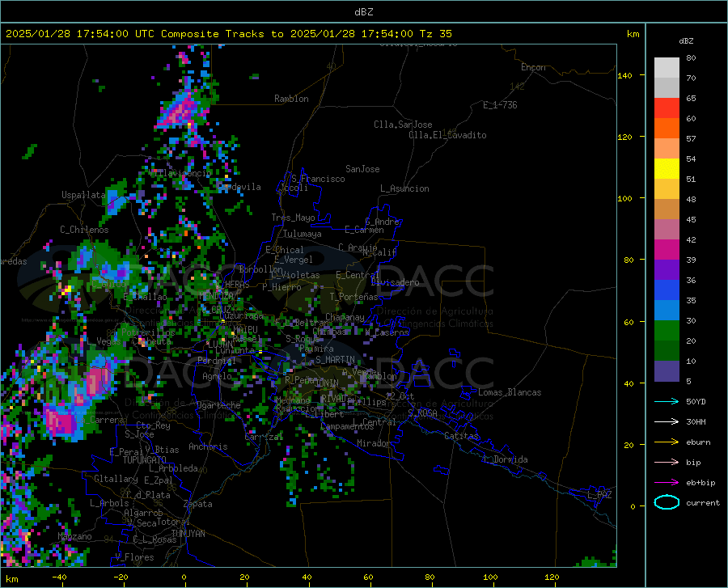Click the 'Manzano' place label

(74, 536)
